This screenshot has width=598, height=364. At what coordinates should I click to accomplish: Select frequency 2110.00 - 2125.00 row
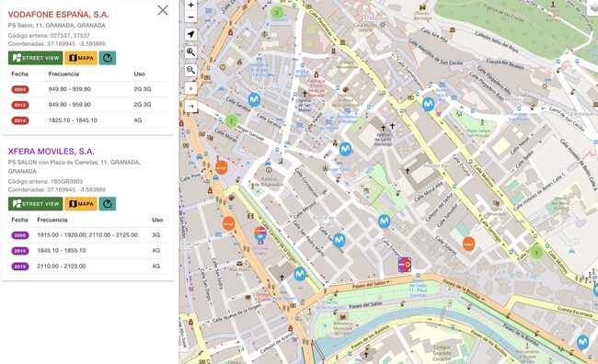(x=88, y=266)
